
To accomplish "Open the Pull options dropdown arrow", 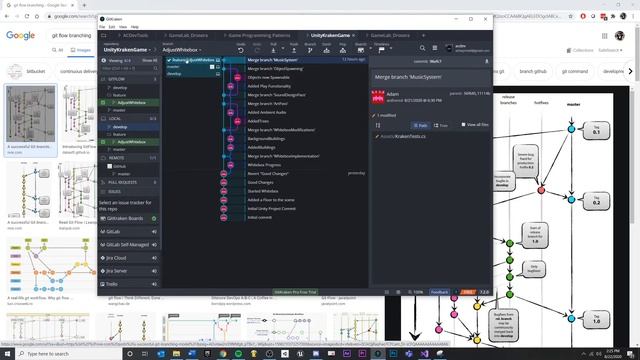I will point(283,49).
